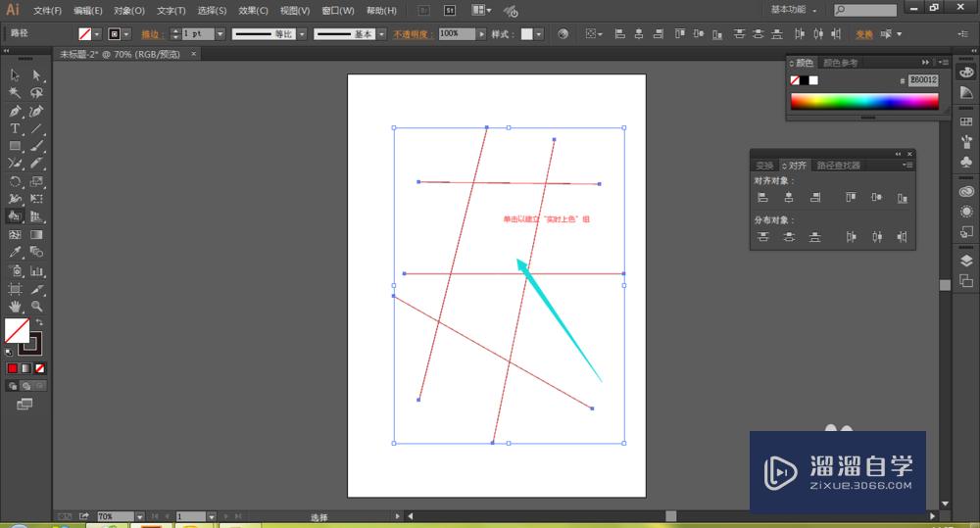Select the Paintbrush tool
The image size is (980, 528).
37,146
